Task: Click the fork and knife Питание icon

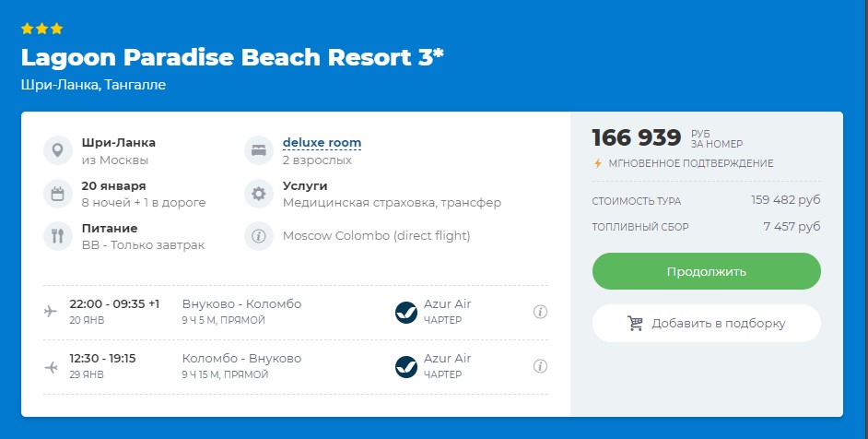Action: pos(58,236)
